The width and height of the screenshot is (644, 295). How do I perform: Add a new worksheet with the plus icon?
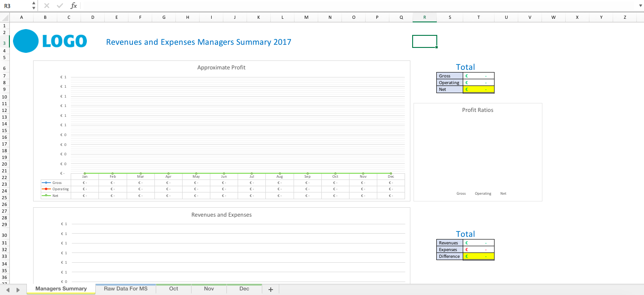pyautogui.click(x=270, y=289)
